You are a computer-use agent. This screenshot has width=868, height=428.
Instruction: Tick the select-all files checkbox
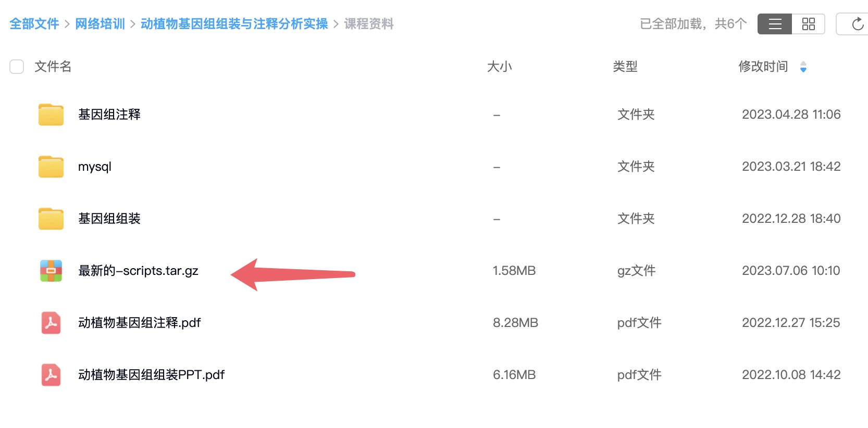[17, 67]
